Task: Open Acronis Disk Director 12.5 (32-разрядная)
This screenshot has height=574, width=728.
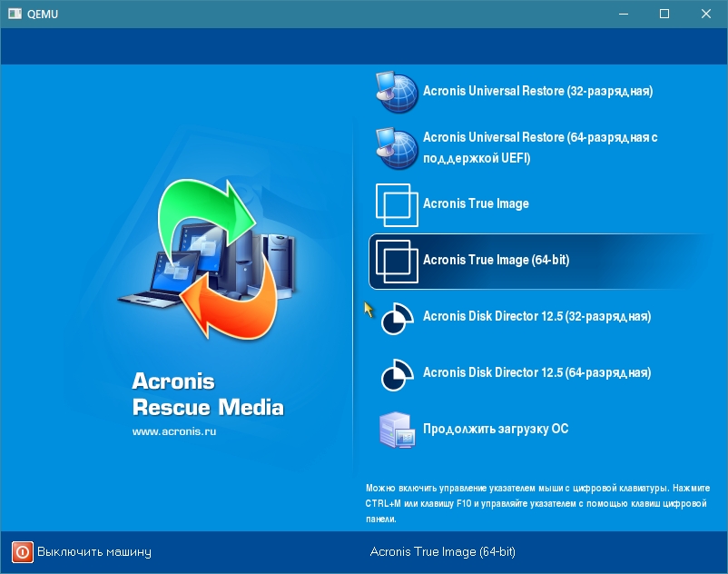Action: (536, 317)
